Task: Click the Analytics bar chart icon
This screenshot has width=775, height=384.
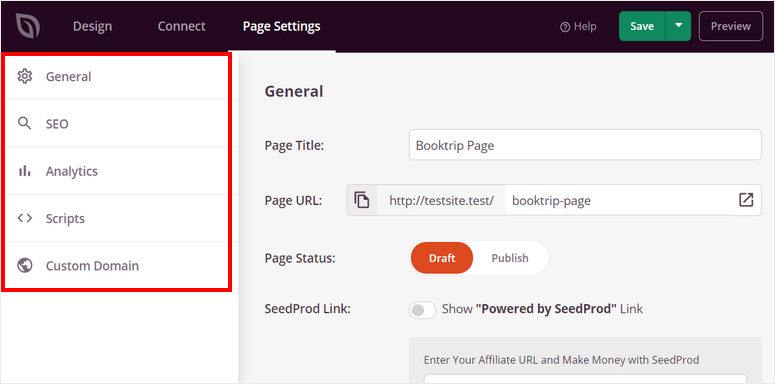Action: [x=25, y=171]
